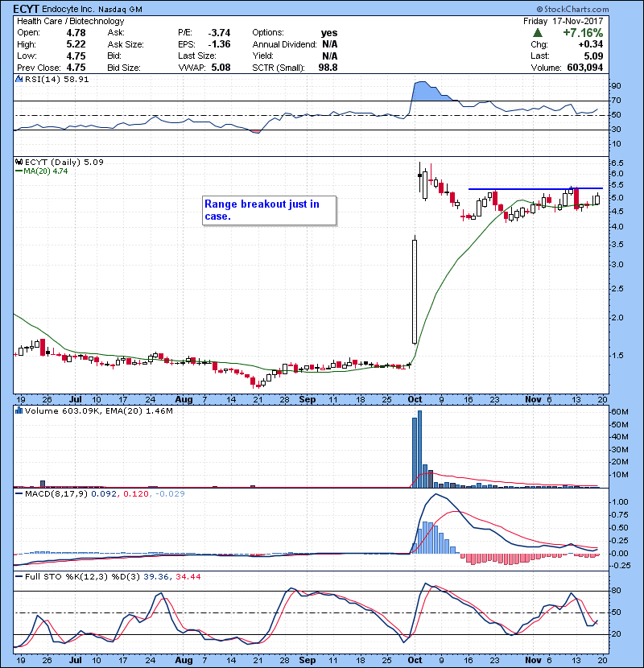
Task: Click the 60M volume axis label
Action: (620, 412)
